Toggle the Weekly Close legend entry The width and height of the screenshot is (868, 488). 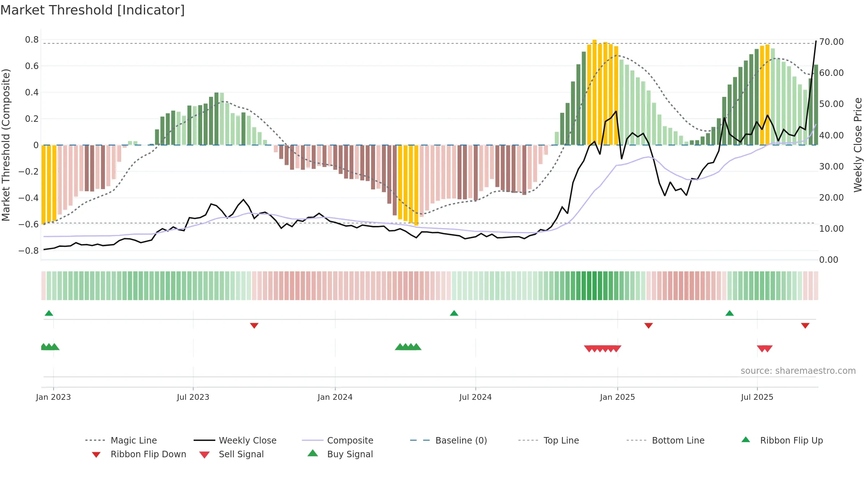click(x=235, y=440)
